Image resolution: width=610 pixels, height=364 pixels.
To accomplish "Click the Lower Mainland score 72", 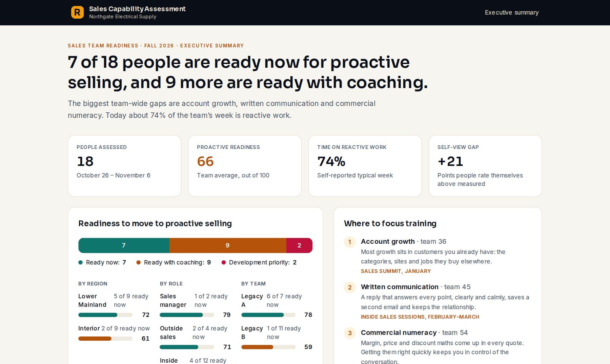I will coord(146,315).
